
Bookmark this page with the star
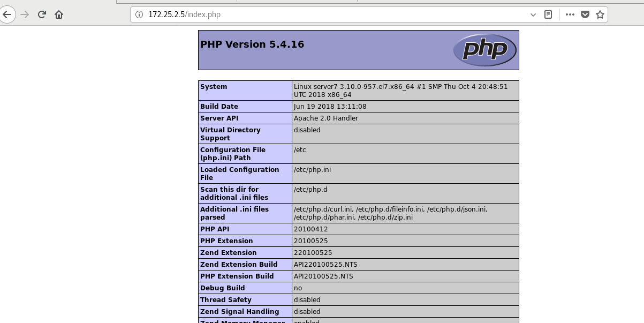coord(600,14)
